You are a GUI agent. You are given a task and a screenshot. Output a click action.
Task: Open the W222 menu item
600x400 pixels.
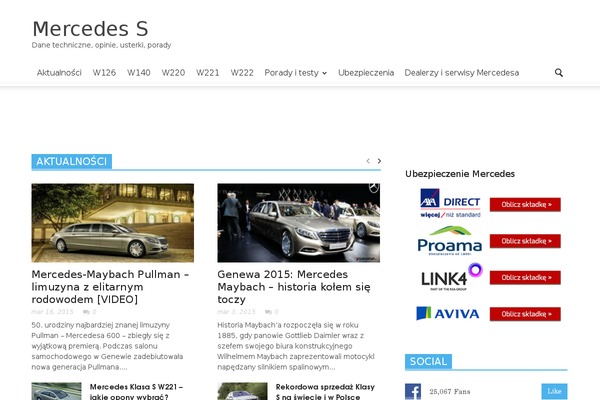[x=242, y=73]
